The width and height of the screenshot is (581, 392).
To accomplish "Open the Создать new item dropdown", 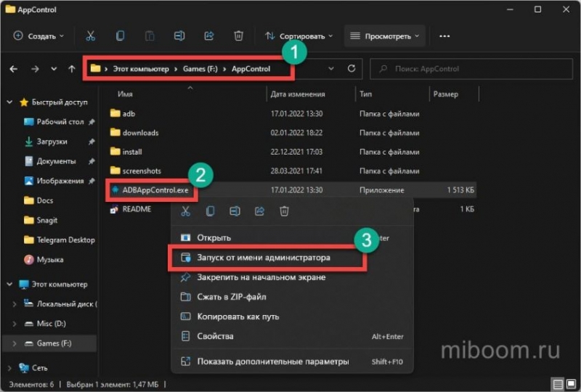I will (38, 36).
